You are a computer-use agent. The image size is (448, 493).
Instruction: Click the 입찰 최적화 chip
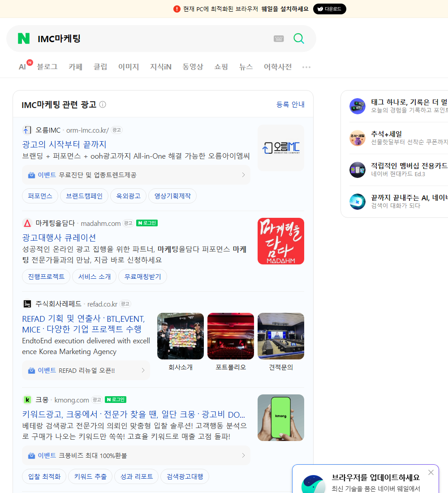point(44,477)
